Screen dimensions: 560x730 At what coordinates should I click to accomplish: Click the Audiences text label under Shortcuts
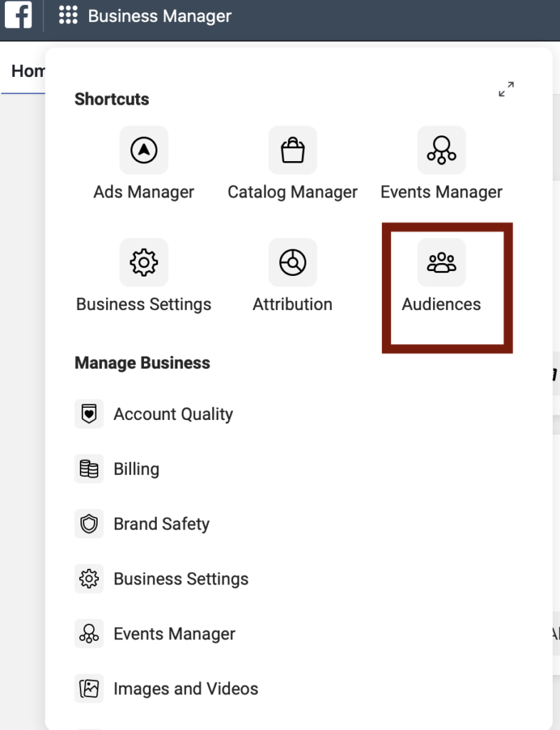[x=441, y=304]
